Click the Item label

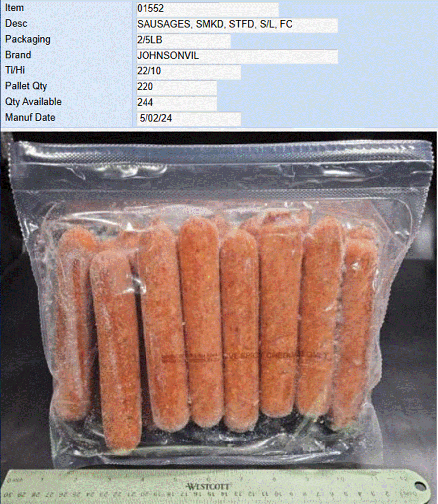click(14, 8)
